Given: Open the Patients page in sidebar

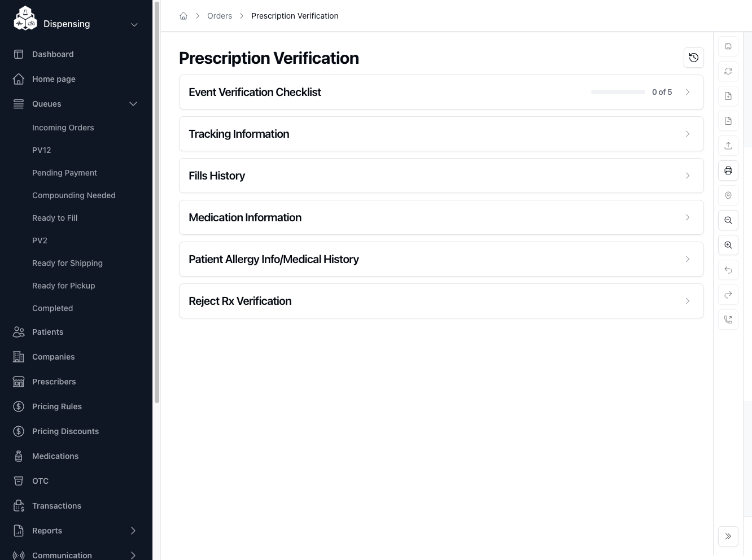Looking at the screenshot, I should point(48,332).
